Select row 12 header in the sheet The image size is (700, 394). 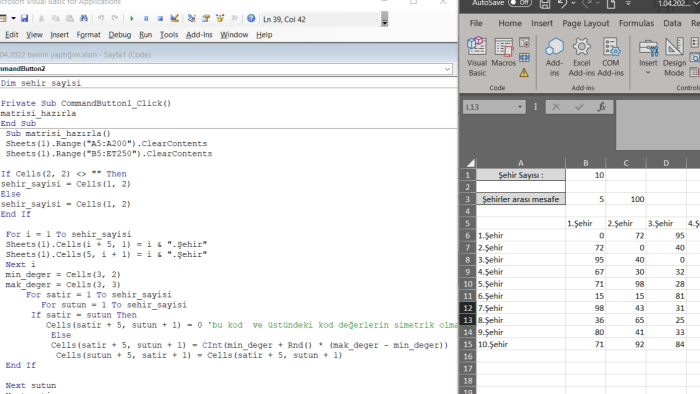(468, 308)
